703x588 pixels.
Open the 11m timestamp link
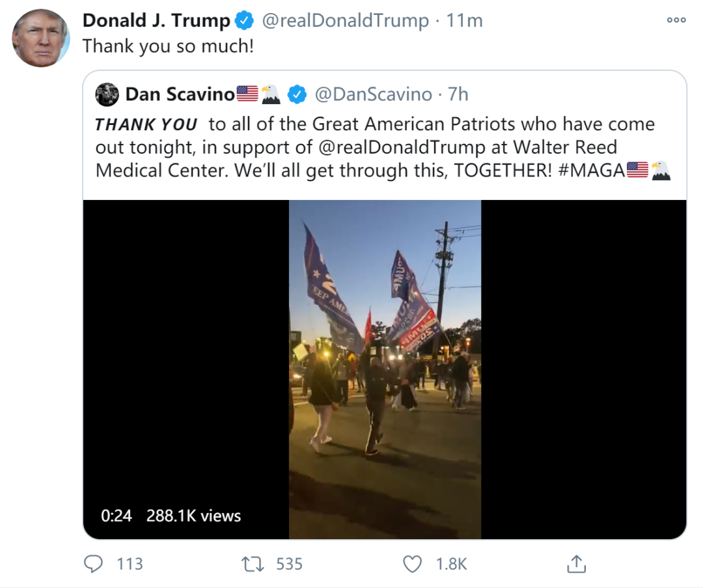click(465, 21)
